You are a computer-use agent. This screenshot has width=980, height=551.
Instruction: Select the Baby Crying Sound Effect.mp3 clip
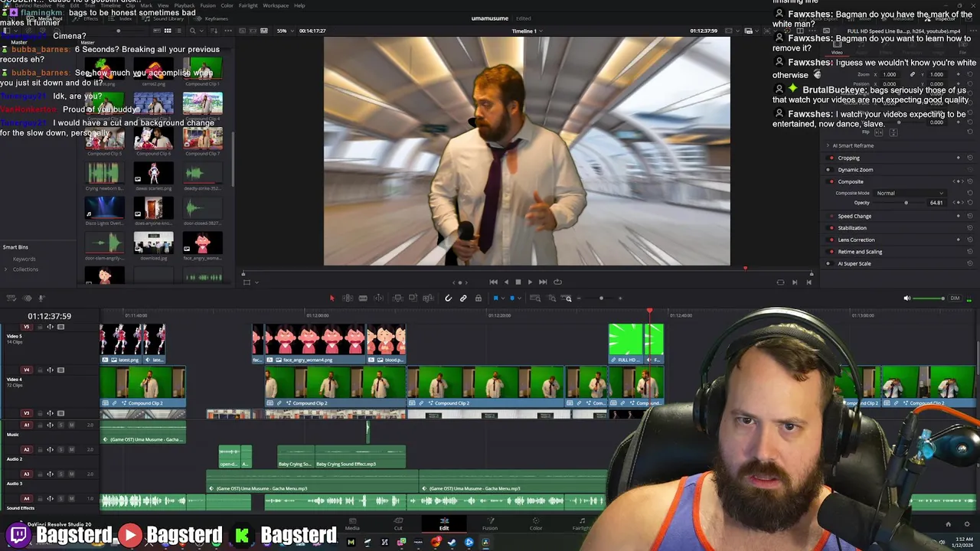[x=360, y=456]
